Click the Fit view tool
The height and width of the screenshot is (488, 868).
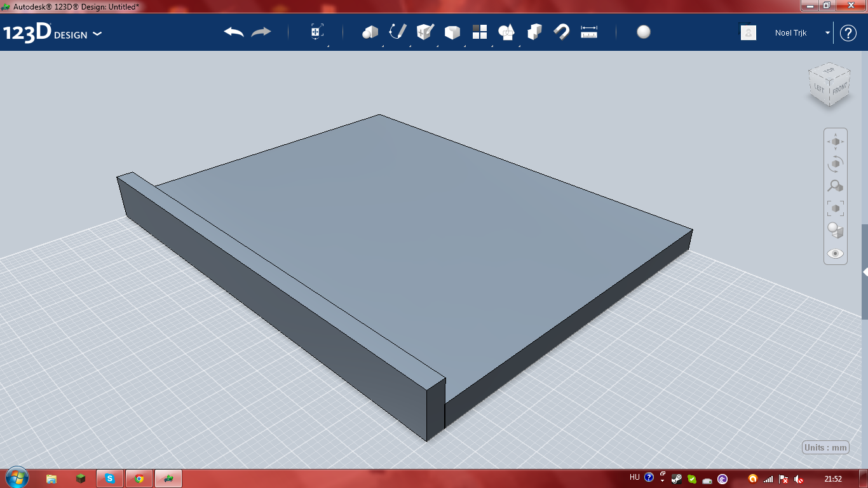[836, 208]
